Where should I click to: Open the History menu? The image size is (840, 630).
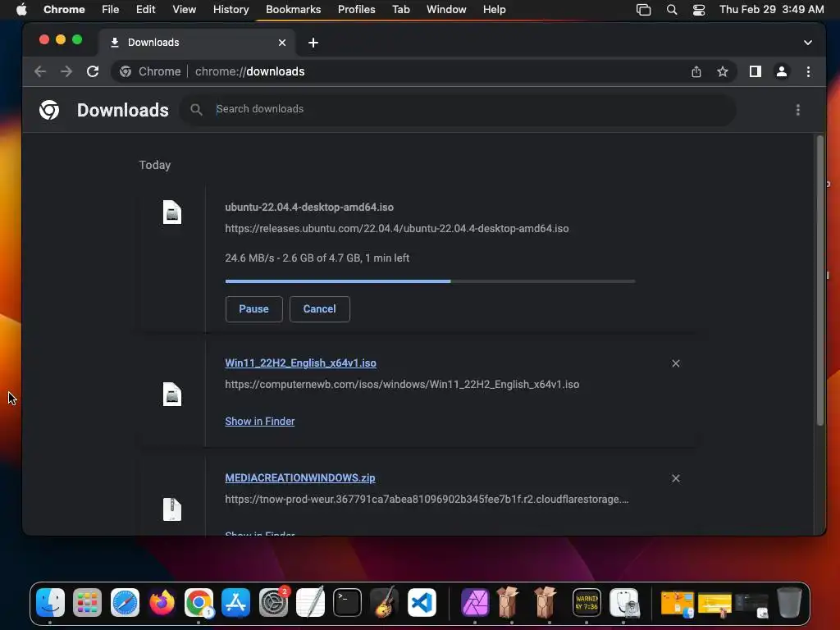pyautogui.click(x=231, y=10)
